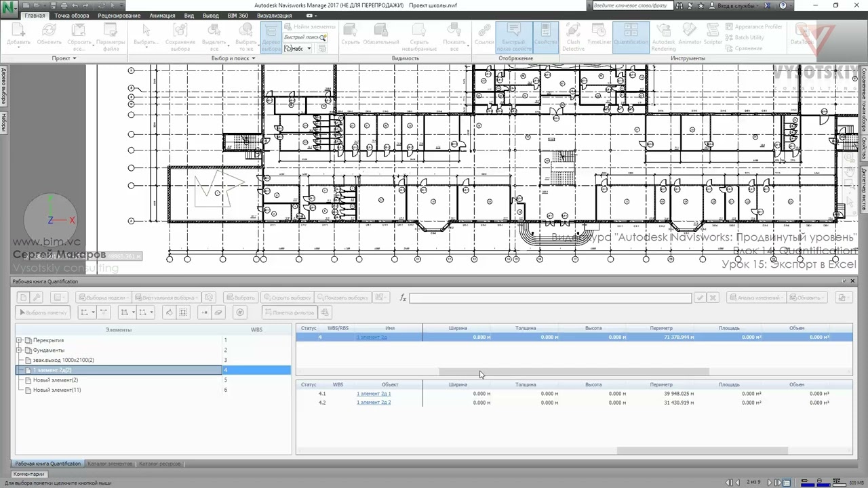Click upper table horizontal scrollbar
This screenshot has height=488, width=868.
(574, 371)
